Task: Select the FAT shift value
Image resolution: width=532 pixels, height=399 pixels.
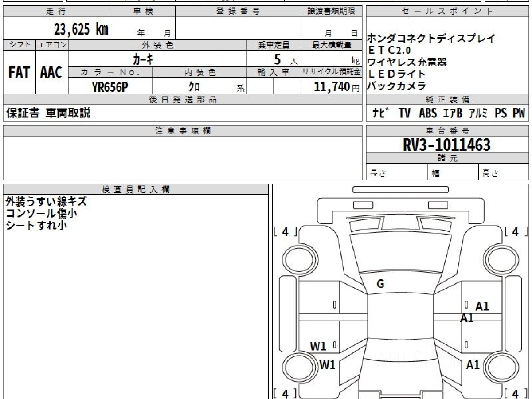Action: [19, 73]
